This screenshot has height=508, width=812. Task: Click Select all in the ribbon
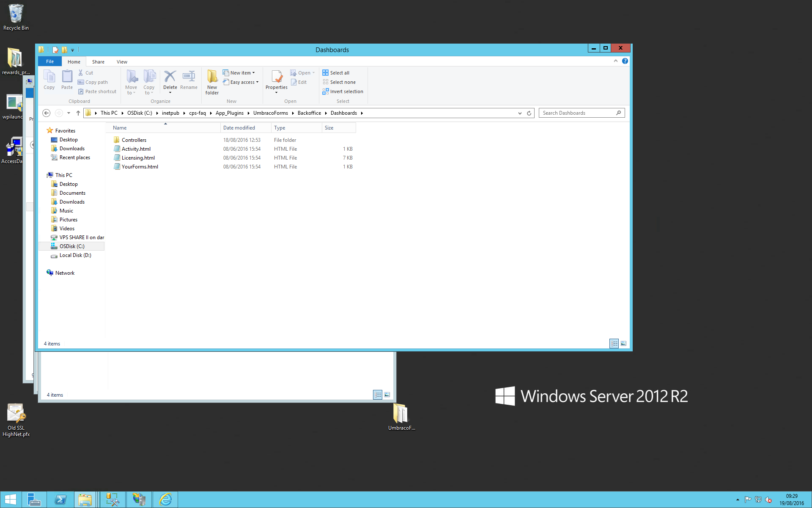(336, 73)
